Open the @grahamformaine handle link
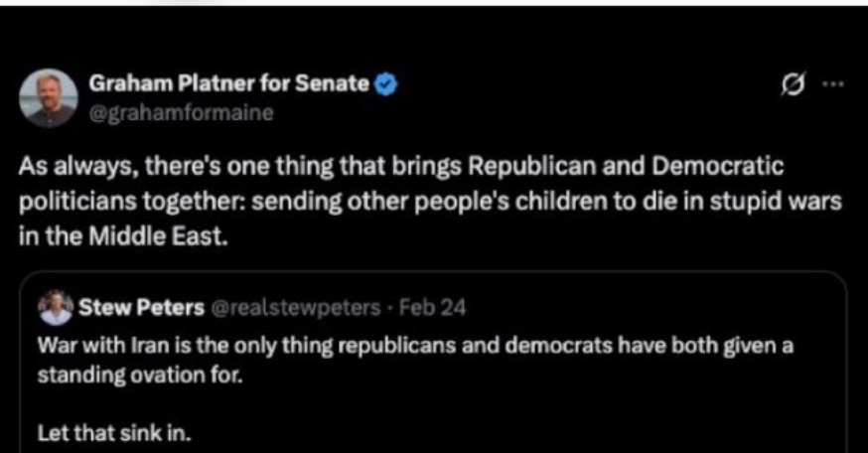868x453 pixels. 181,111
